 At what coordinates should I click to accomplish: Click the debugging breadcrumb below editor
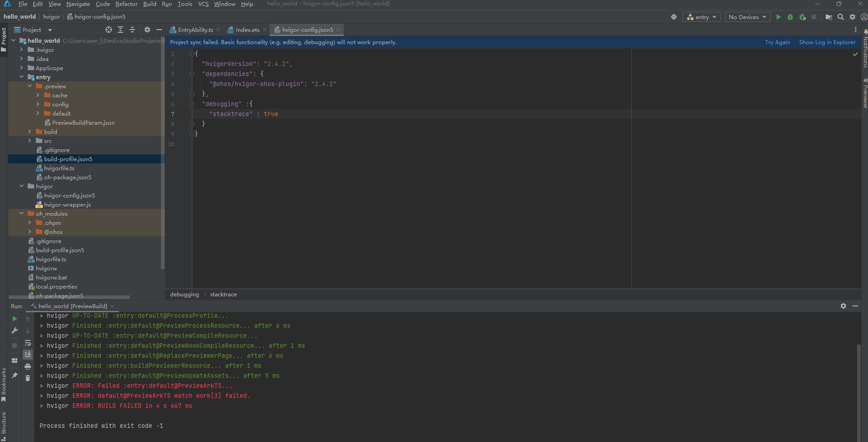(x=184, y=294)
